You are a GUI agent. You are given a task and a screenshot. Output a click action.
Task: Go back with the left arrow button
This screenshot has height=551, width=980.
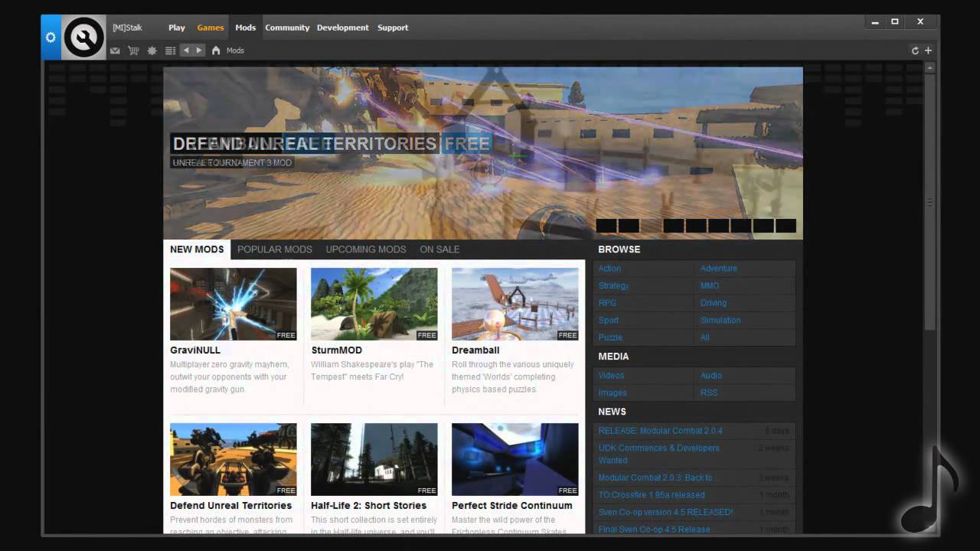click(x=186, y=51)
